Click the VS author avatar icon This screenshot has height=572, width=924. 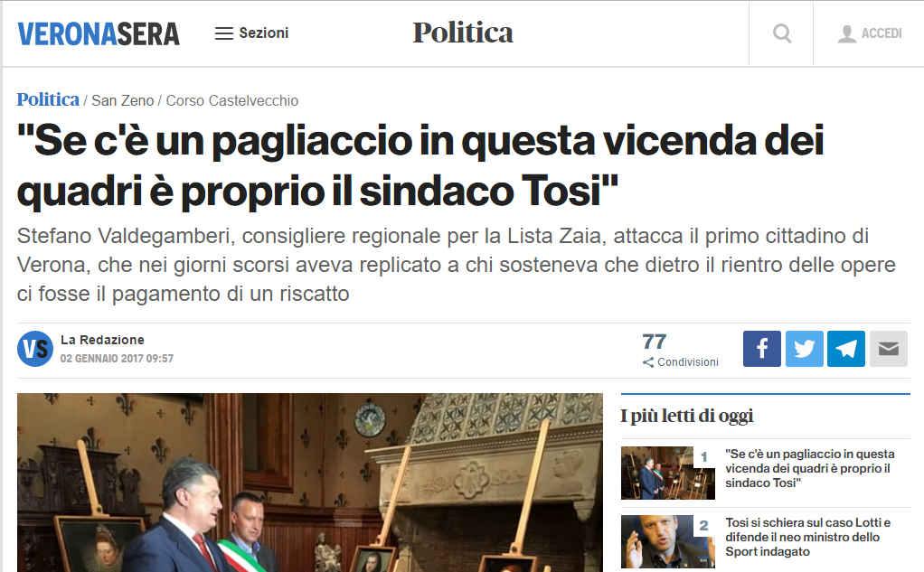point(35,349)
